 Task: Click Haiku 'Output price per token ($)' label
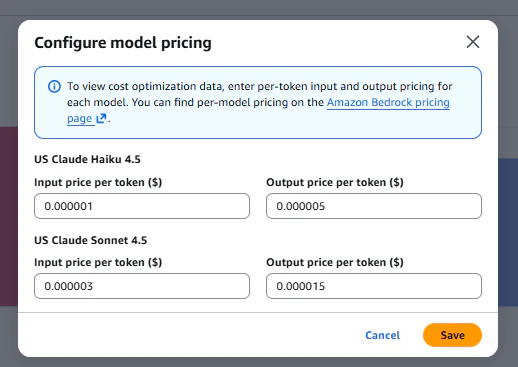point(335,182)
